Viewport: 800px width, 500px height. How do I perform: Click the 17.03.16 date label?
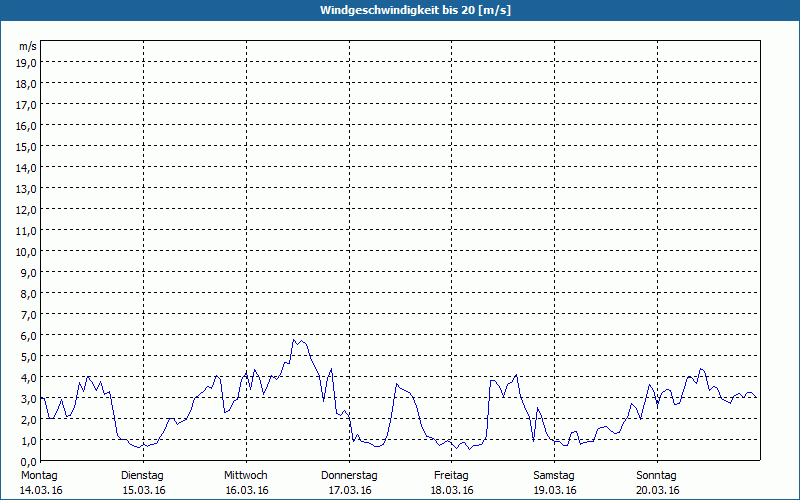coord(350,490)
